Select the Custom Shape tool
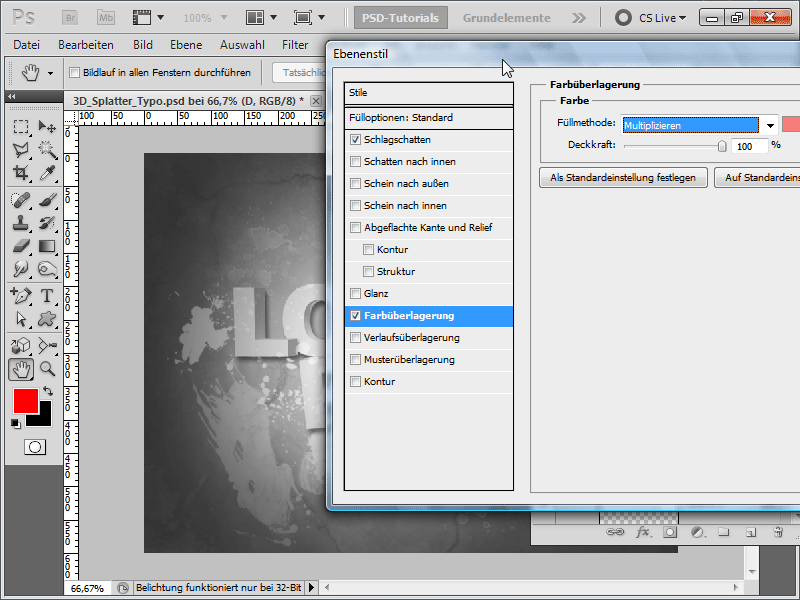 [47, 319]
